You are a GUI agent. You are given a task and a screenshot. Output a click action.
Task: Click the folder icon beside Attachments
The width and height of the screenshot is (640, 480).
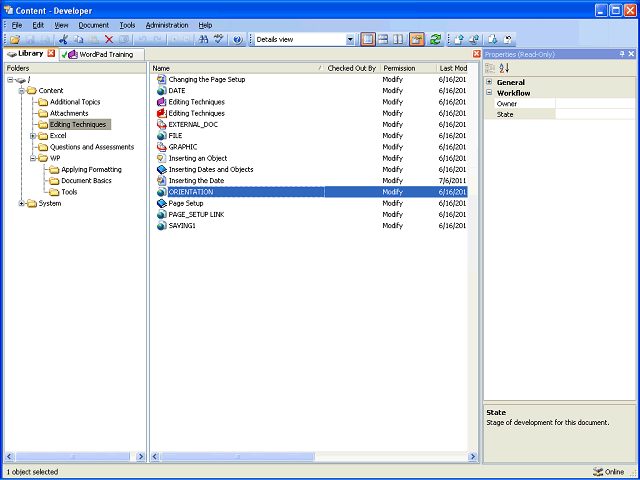[x=43, y=113]
